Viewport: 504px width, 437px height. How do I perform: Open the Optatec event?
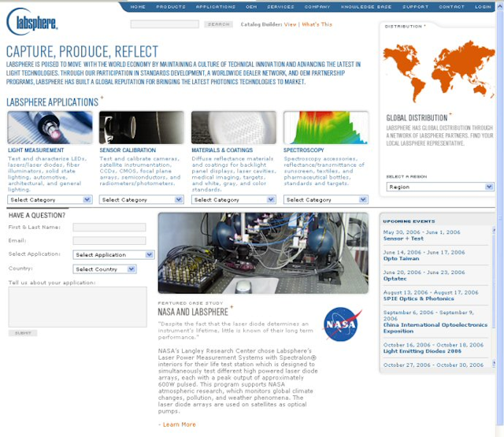coord(395,279)
